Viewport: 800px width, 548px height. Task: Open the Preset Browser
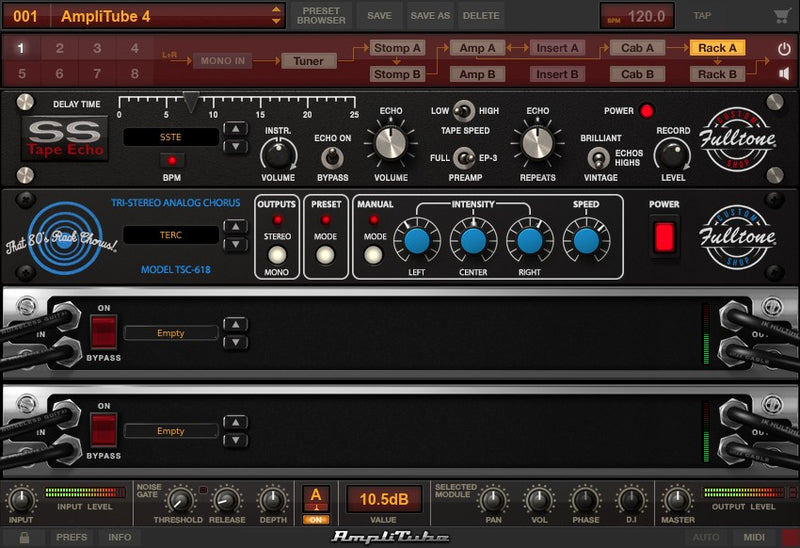pos(322,16)
